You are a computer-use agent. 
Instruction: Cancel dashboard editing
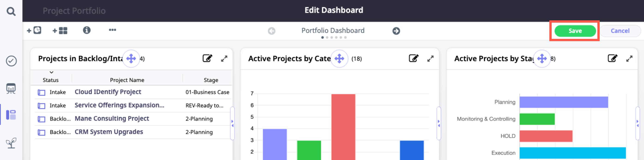pos(620,31)
